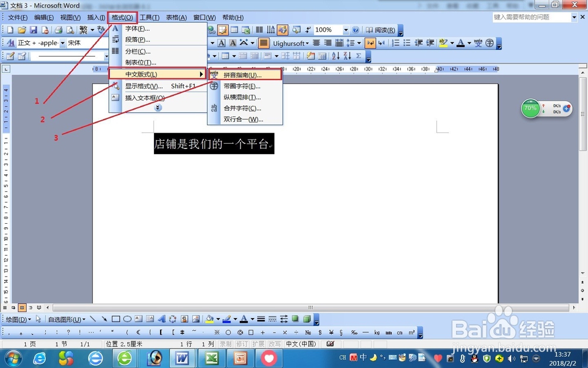Click the Character Border icon
This screenshot has width=588, height=368.
pyautogui.click(x=222, y=43)
